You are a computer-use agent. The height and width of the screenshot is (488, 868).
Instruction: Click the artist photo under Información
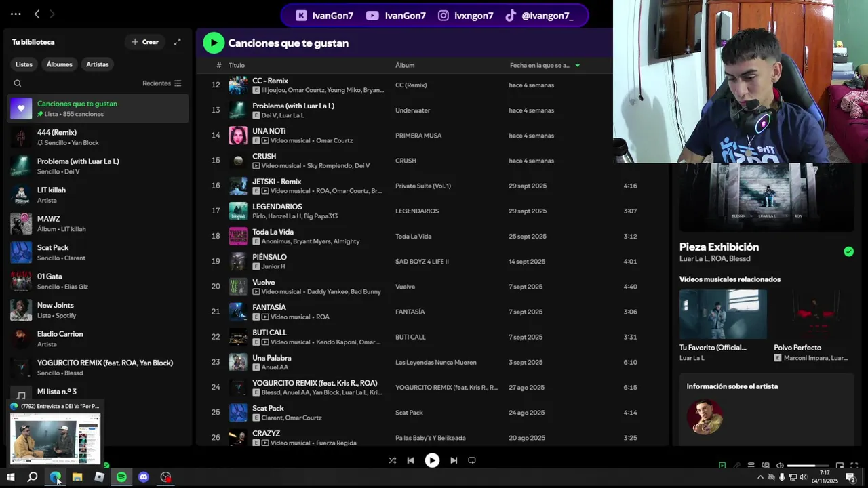click(x=705, y=417)
